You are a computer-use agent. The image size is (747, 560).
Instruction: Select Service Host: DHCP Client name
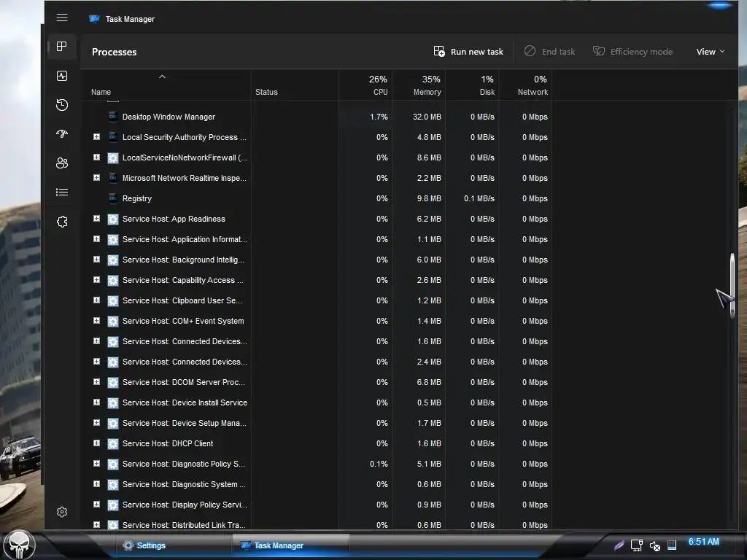pyautogui.click(x=168, y=444)
